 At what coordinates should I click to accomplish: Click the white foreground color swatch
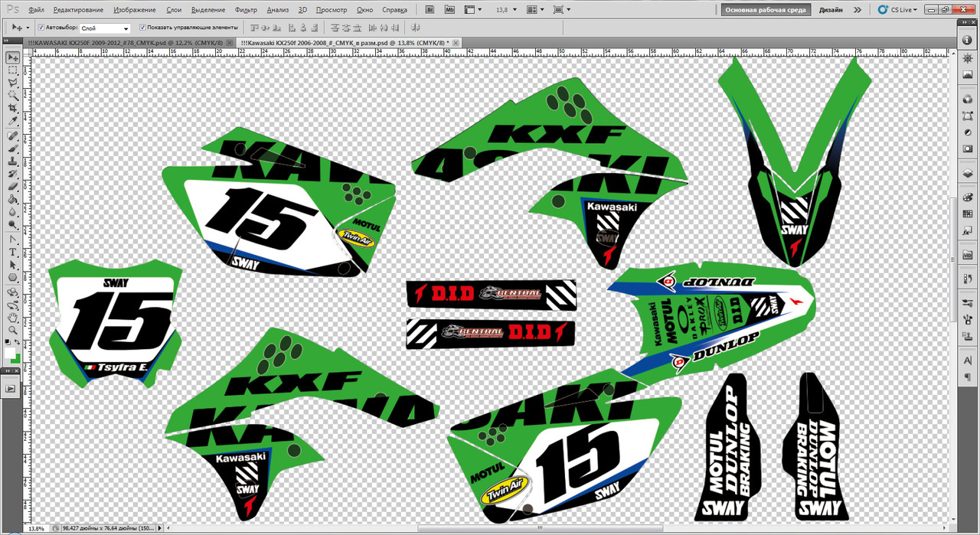point(8,351)
